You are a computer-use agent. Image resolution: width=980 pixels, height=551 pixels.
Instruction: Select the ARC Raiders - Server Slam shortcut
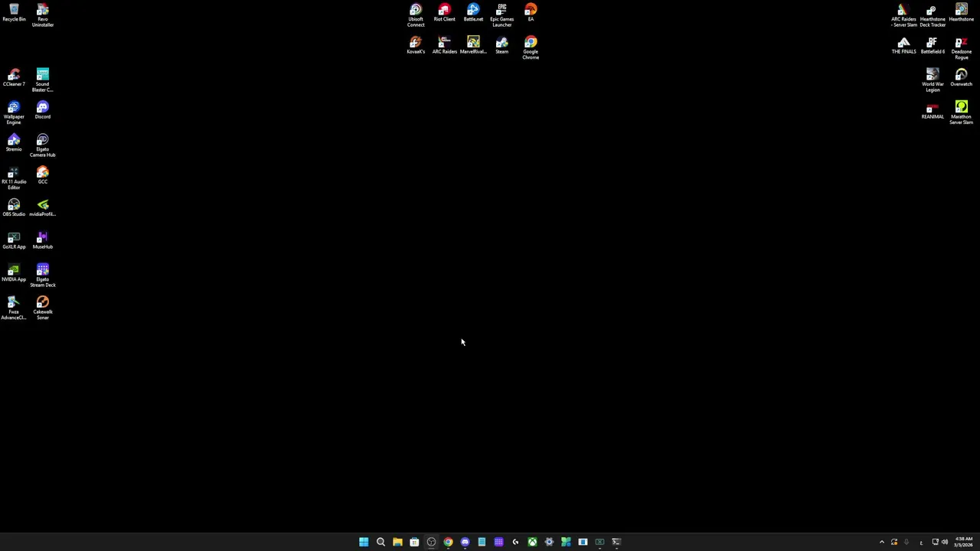tap(904, 15)
